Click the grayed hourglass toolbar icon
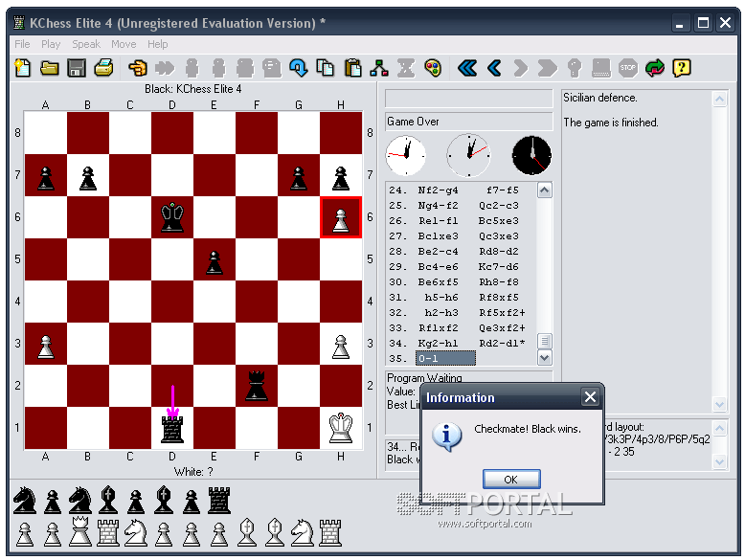Image resolution: width=745 pixels, height=560 pixels. [x=406, y=68]
